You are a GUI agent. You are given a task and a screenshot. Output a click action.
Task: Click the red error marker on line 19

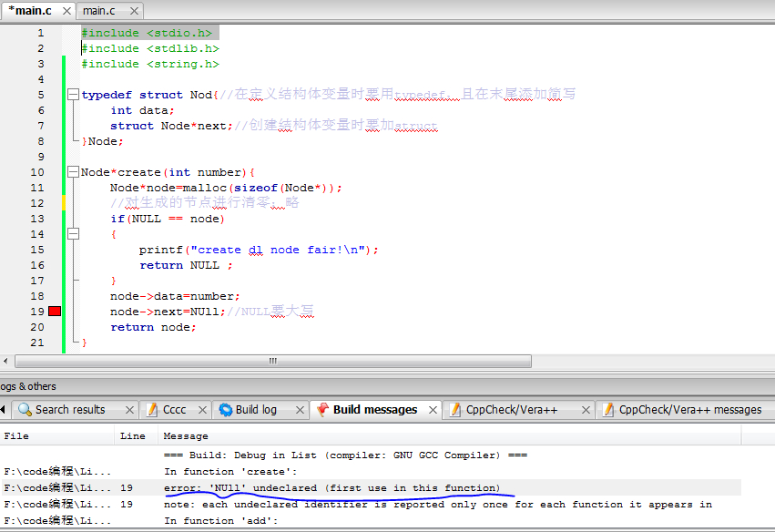tap(55, 312)
